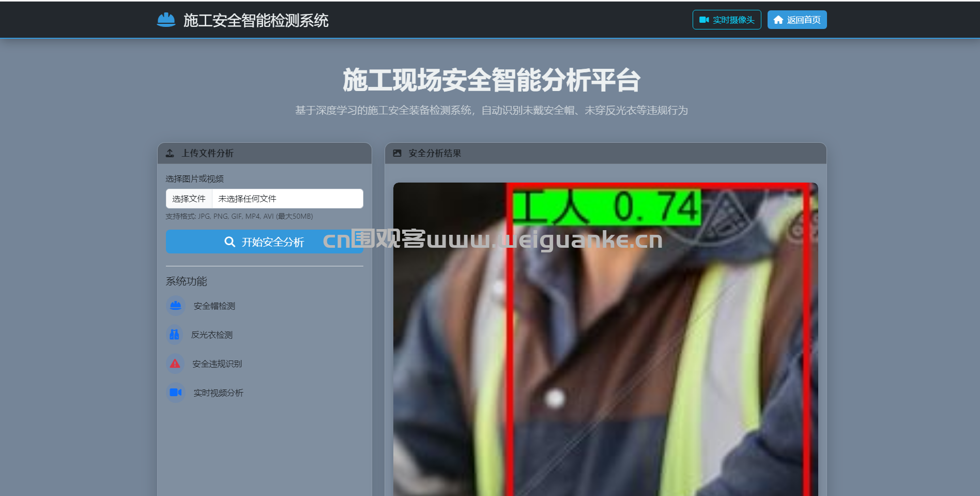
Task: Click the 支持格式 JPG, PNG hint text
Action: coord(239,216)
